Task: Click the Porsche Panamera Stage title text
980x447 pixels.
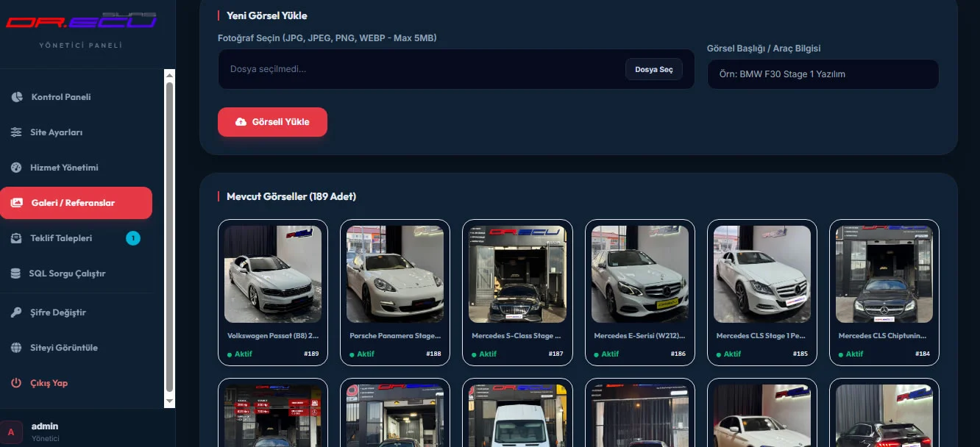Action: pyautogui.click(x=395, y=336)
